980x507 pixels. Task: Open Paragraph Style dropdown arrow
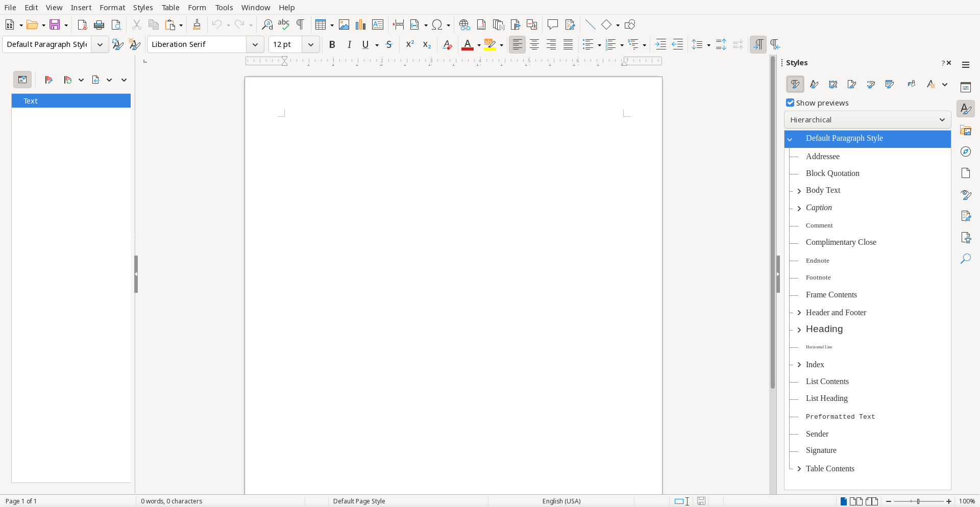pyautogui.click(x=100, y=44)
